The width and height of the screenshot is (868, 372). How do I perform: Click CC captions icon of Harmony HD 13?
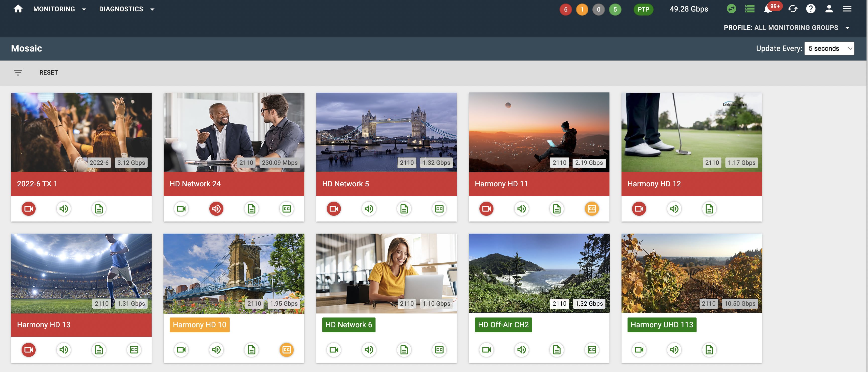(x=134, y=350)
